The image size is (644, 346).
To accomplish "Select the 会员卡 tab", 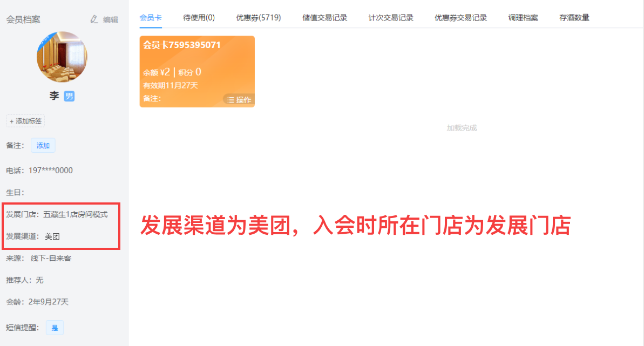I will [151, 18].
